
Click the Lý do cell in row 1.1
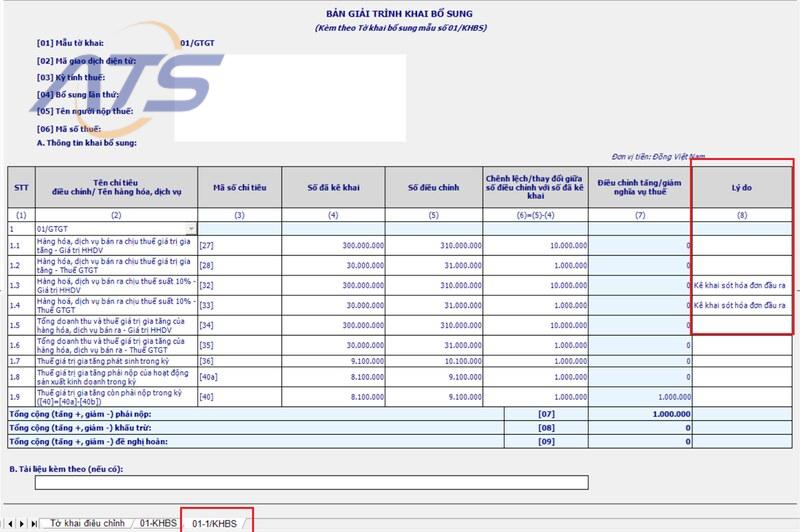[x=742, y=245]
